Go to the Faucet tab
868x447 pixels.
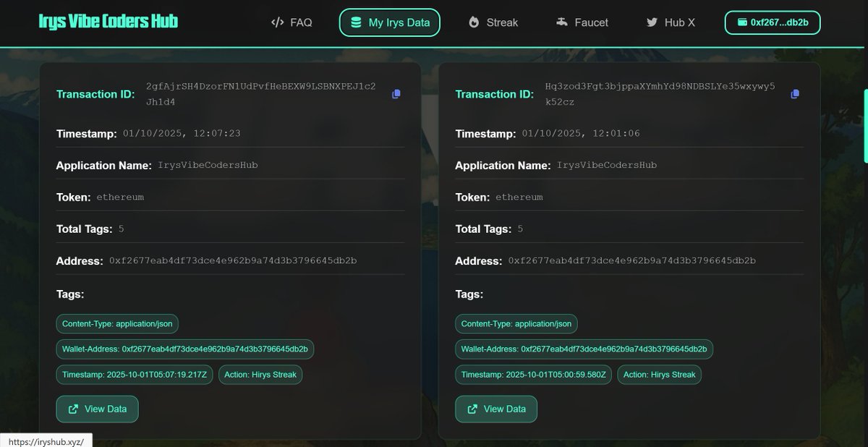tap(582, 22)
